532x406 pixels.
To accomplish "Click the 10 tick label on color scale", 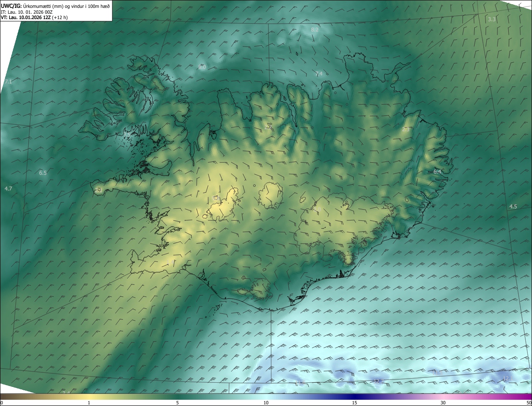I will [266, 403].
